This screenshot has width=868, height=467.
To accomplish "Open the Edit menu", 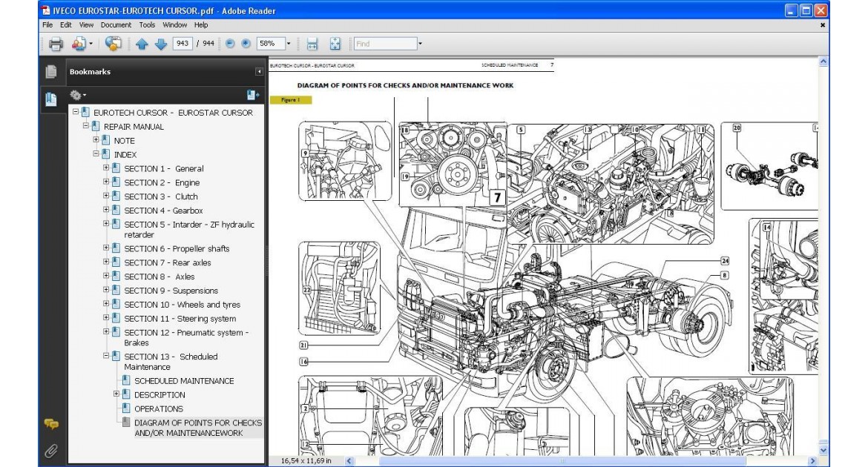I will (66, 25).
